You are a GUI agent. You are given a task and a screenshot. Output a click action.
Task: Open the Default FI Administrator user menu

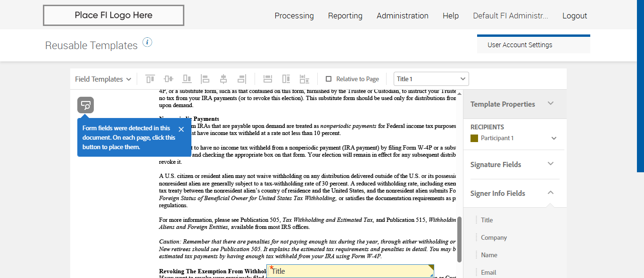511,16
